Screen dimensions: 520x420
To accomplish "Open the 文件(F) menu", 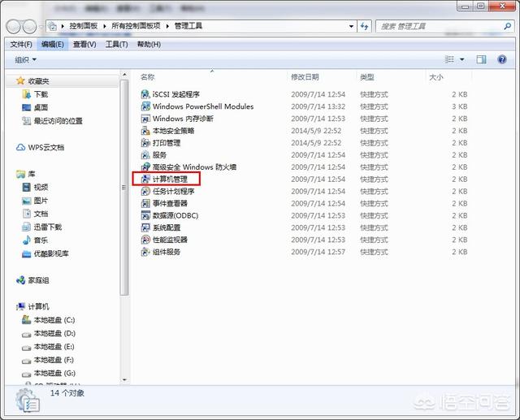I will [x=21, y=45].
